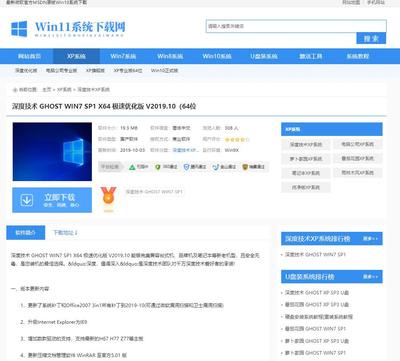Click the Windows logo in site header

pos(19,29)
